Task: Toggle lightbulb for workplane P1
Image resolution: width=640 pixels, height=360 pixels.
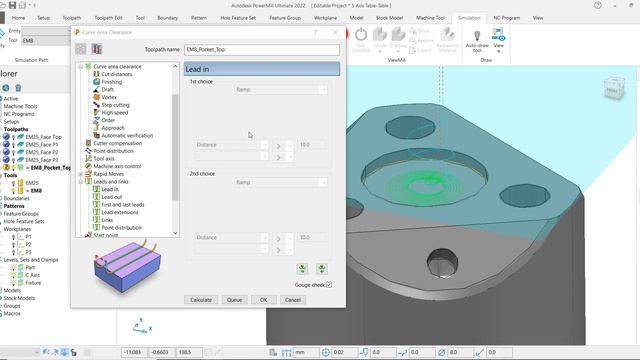Action: (x=13, y=237)
